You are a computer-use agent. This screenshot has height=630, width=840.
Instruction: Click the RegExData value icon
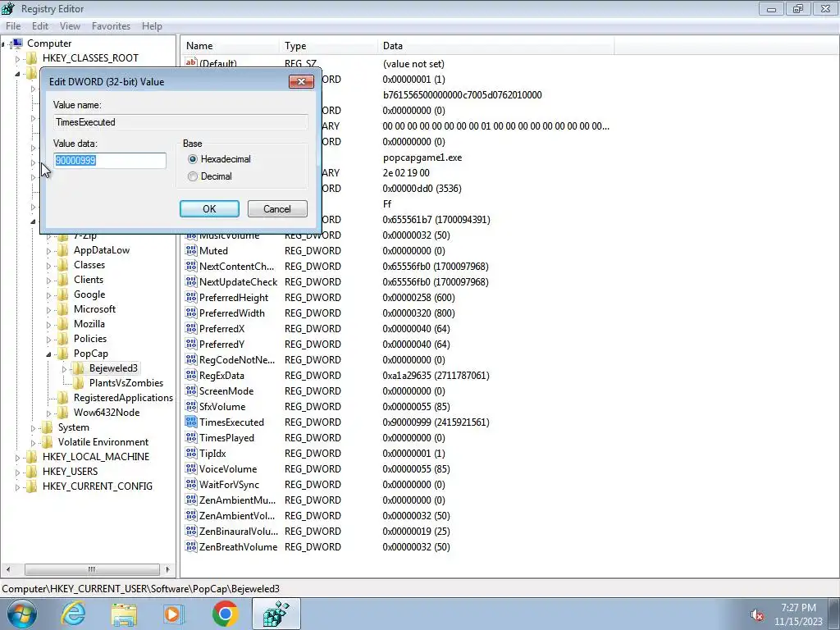(190, 375)
